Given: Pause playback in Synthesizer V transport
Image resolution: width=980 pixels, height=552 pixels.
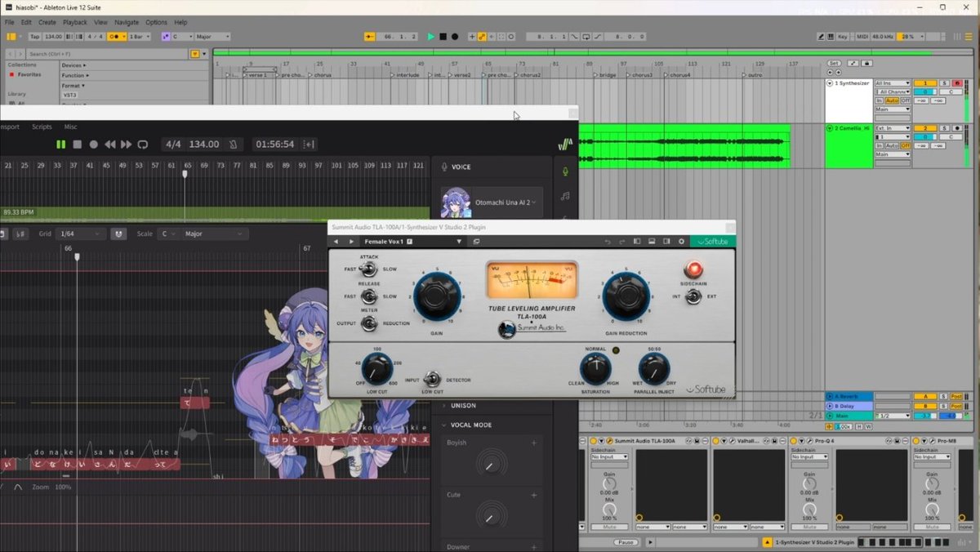Looking at the screenshot, I should [60, 145].
